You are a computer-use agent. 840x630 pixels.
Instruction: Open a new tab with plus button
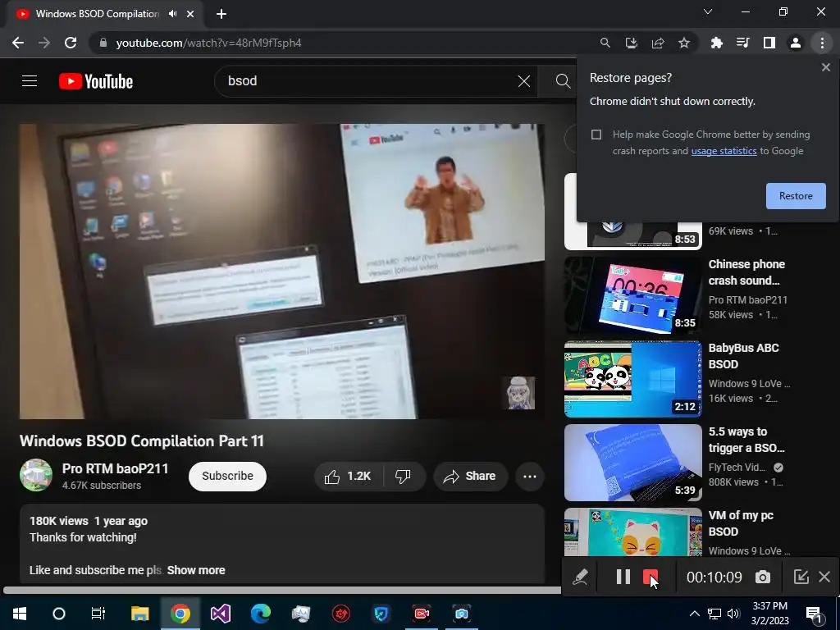click(221, 14)
